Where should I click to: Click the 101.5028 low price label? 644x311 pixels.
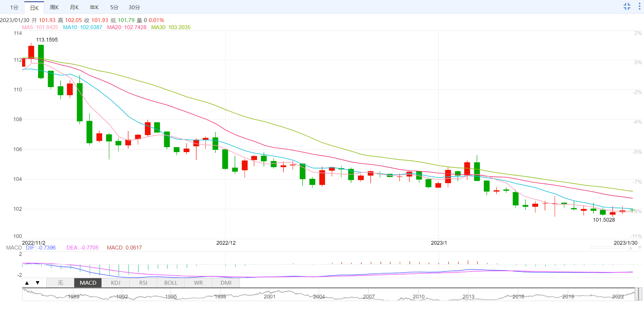click(604, 220)
